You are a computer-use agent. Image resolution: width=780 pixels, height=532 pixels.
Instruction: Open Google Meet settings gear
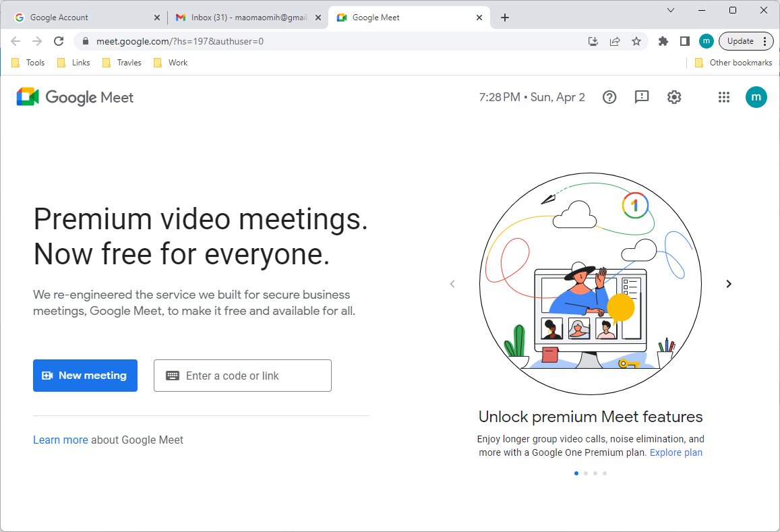click(x=674, y=97)
